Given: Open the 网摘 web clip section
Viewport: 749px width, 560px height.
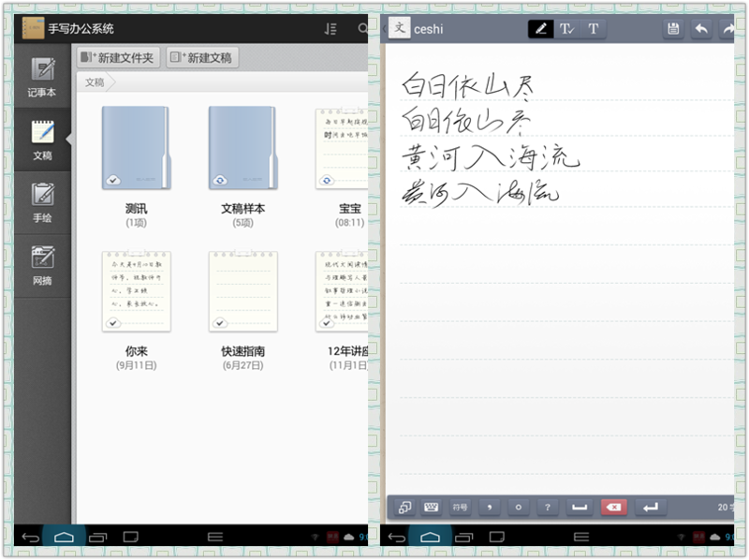Looking at the screenshot, I should (x=42, y=265).
